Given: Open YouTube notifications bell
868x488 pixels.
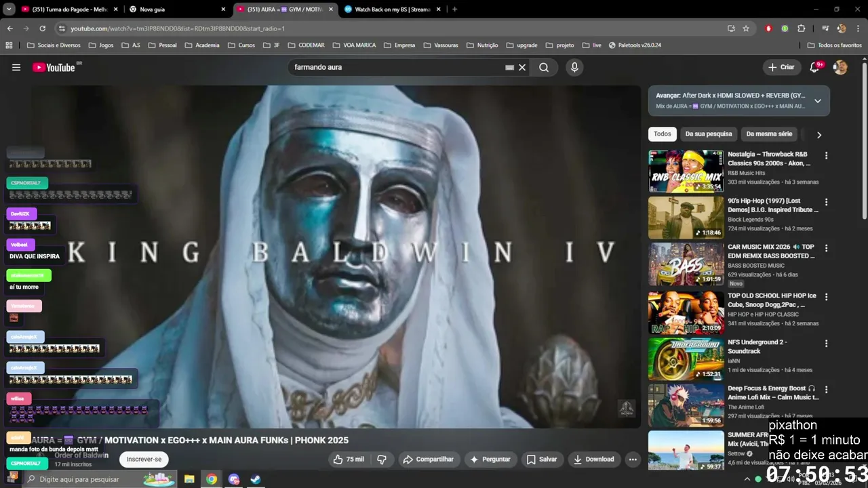Looking at the screenshot, I should tap(815, 67).
